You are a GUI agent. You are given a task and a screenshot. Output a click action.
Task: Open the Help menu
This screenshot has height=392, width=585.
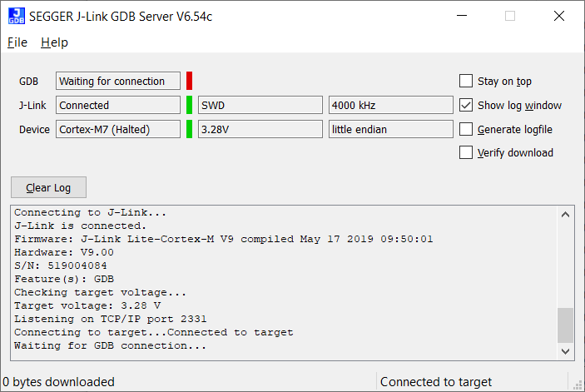(x=54, y=42)
